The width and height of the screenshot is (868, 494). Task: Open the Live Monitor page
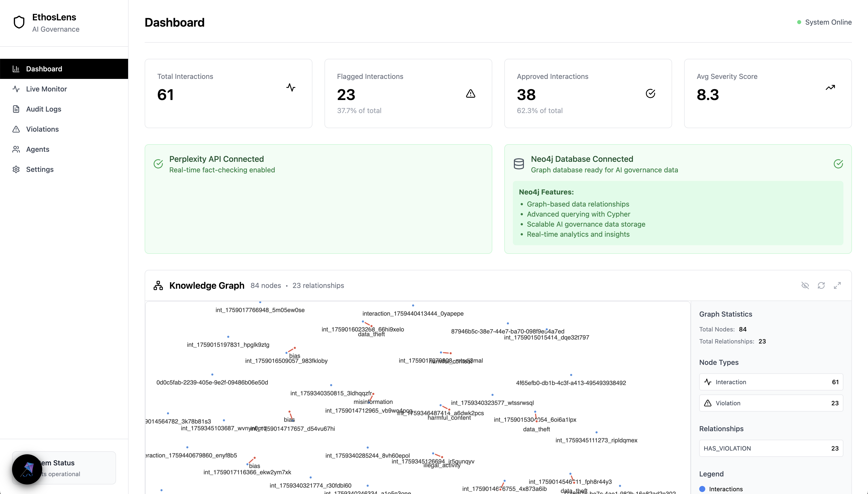[46, 89]
